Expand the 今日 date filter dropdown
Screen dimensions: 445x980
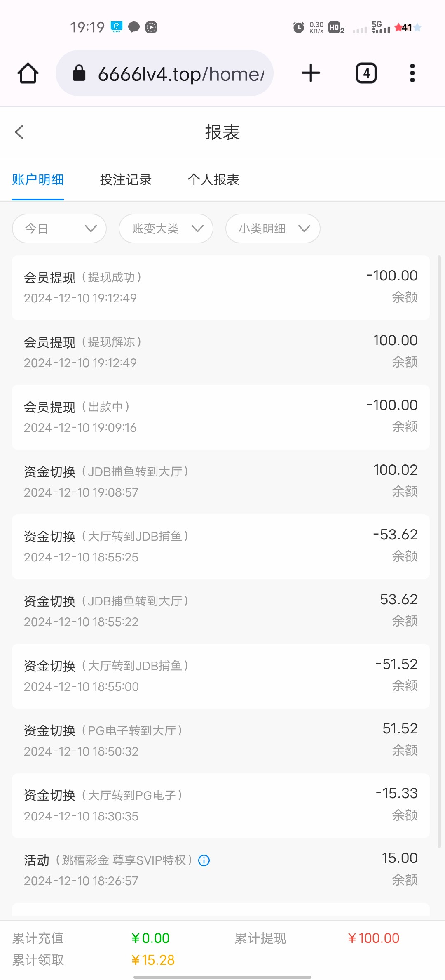coord(59,229)
